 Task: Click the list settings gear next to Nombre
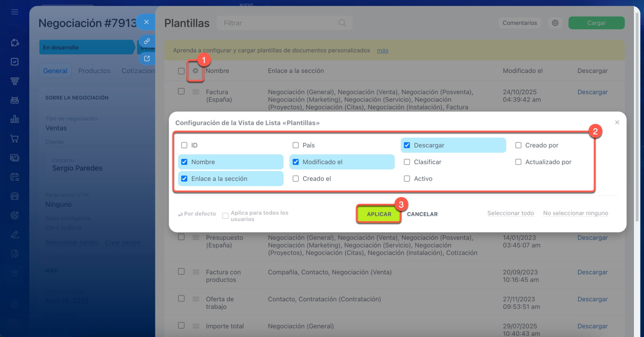point(195,71)
